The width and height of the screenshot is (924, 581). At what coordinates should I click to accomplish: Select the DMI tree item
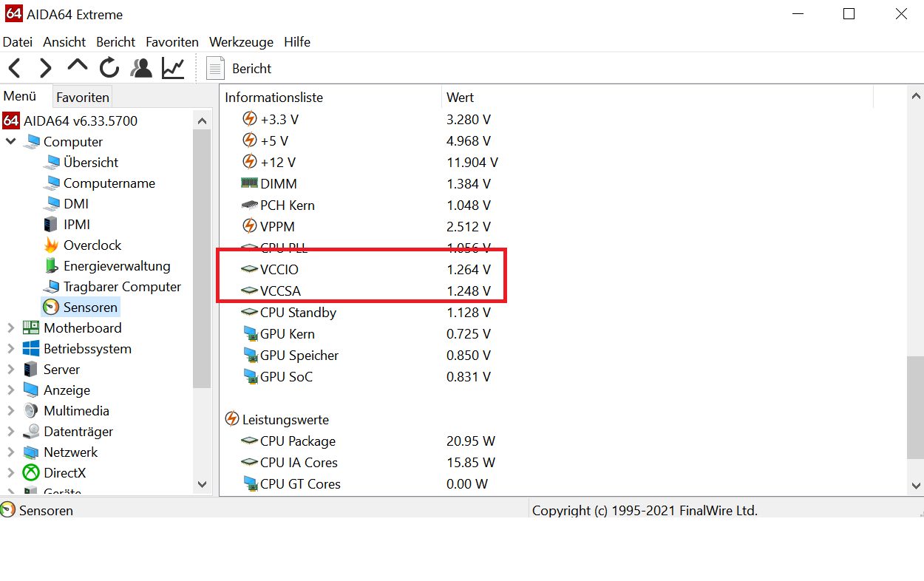click(x=76, y=203)
